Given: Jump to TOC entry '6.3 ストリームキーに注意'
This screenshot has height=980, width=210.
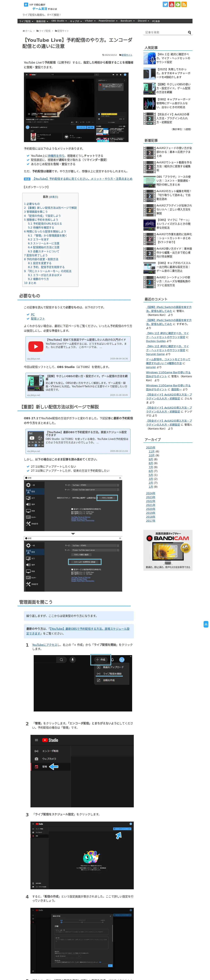Looking at the screenshot, I should (44, 244).
